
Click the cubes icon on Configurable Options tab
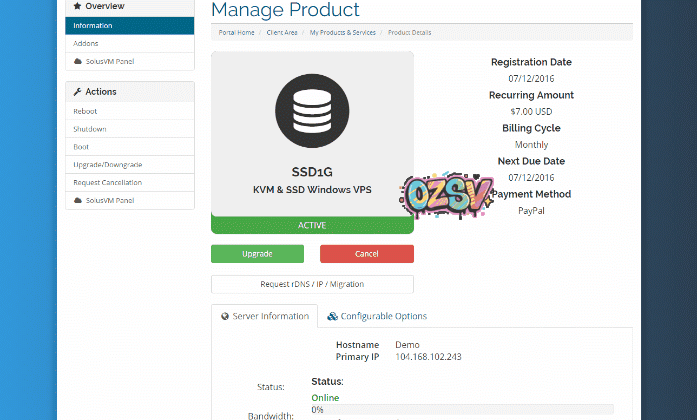332,316
